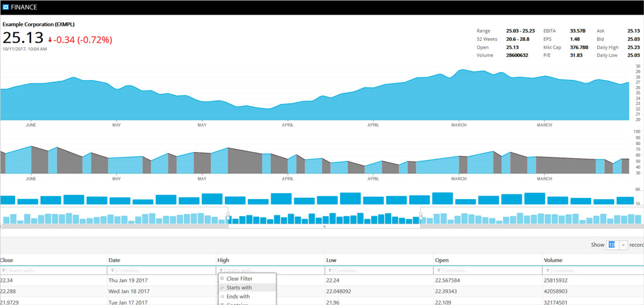This screenshot has height=305, width=644.
Task: Grab the left zoom range slider handle
Action: pyautogui.click(x=228, y=215)
